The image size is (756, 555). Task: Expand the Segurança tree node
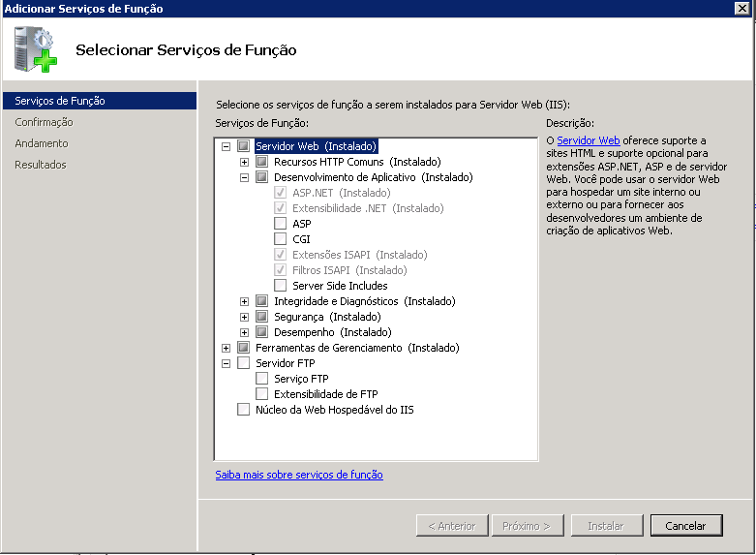[245, 317]
